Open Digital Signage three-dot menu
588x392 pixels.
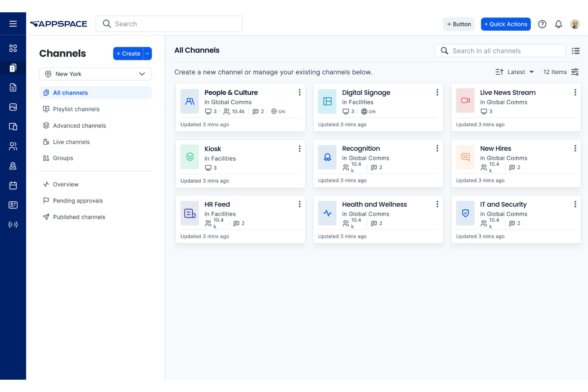(x=437, y=93)
